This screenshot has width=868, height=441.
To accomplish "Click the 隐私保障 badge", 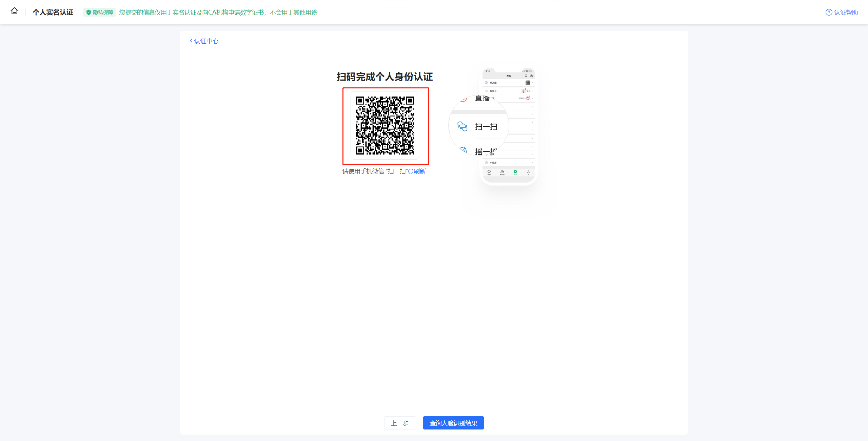I will [x=100, y=13].
